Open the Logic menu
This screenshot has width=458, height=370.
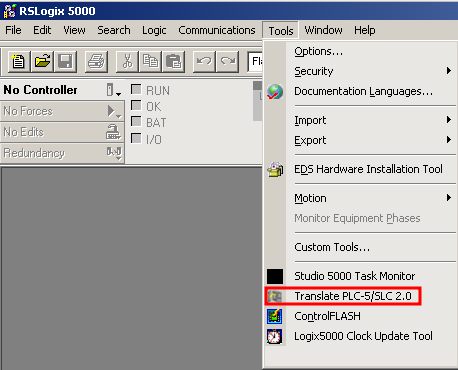[x=154, y=30]
